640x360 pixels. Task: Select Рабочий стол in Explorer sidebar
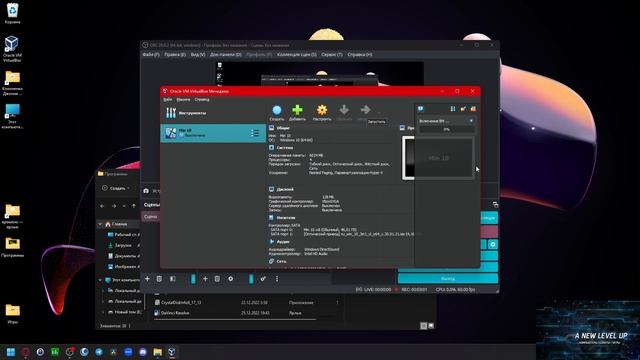123,235
